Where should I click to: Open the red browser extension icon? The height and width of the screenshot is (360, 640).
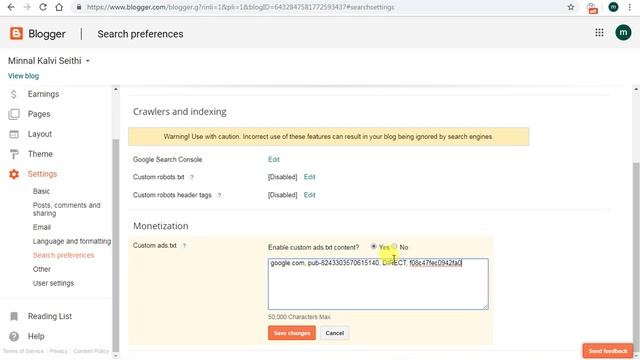tap(592, 8)
